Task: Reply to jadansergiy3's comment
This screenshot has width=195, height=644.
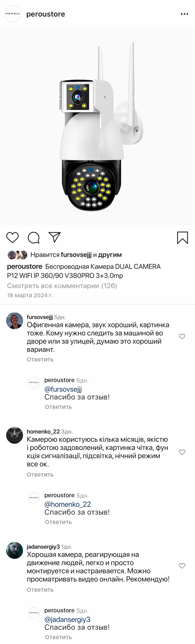Action: (x=40, y=590)
